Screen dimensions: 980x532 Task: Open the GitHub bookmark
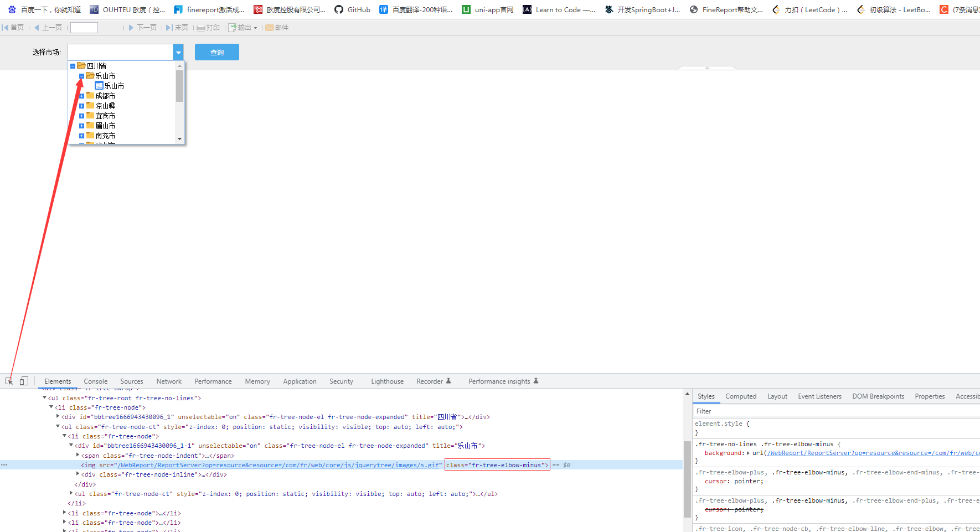[352, 9]
